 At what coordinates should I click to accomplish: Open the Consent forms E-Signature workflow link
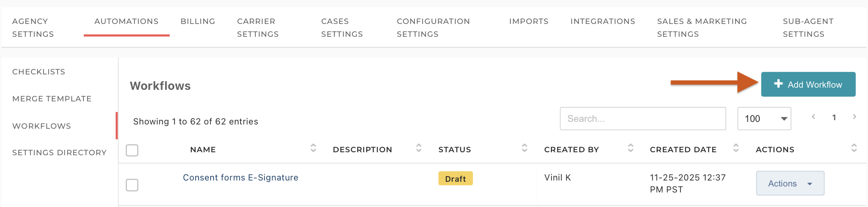240,177
